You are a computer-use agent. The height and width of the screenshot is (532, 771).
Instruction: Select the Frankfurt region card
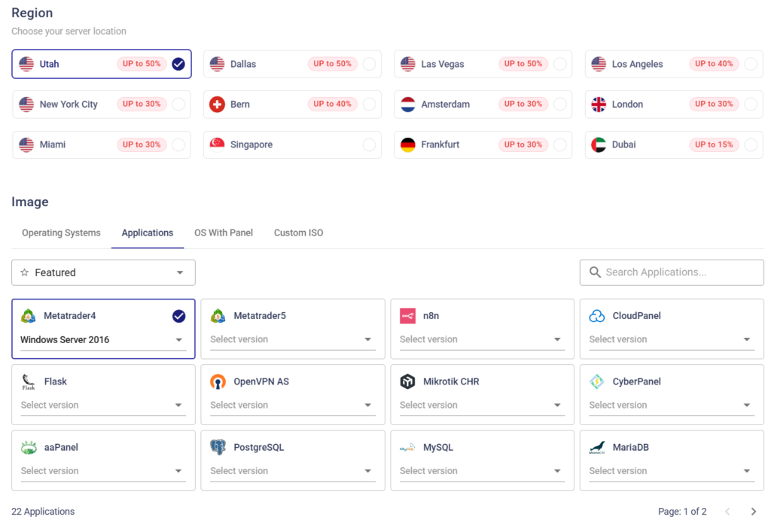[x=483, y=144]
